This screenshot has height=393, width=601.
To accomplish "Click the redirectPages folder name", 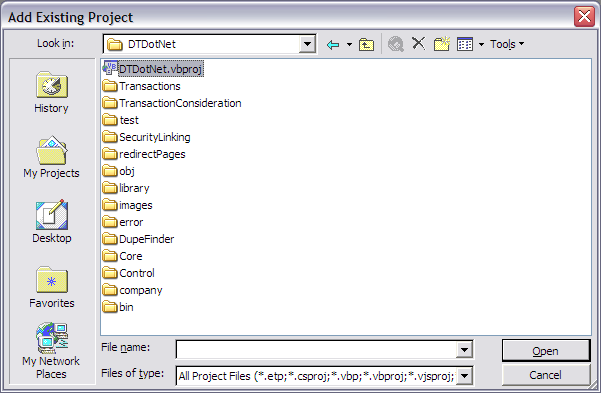I will [x=152, y=154].
